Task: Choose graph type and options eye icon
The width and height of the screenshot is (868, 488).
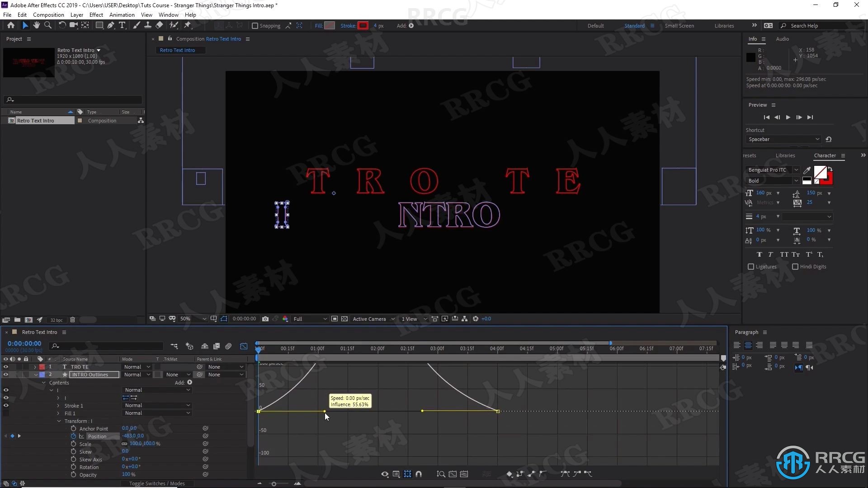Action: click(x=385, y=474)
